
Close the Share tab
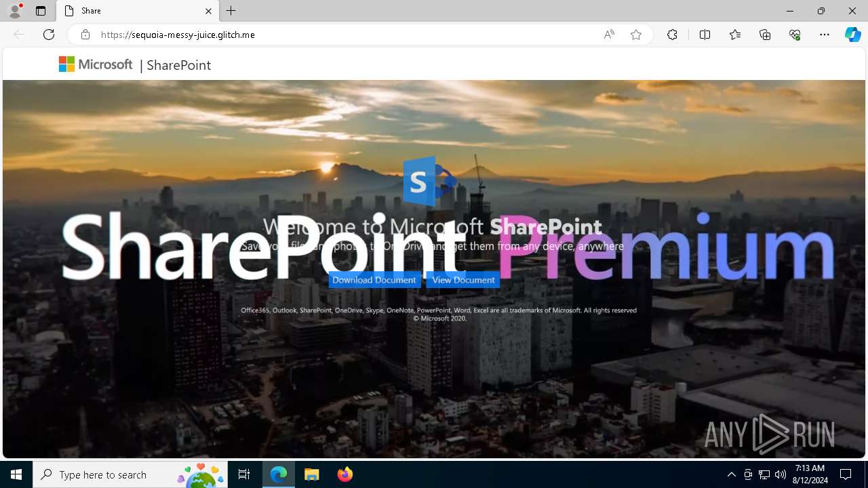pyautogui.click(x=208, y=11)
